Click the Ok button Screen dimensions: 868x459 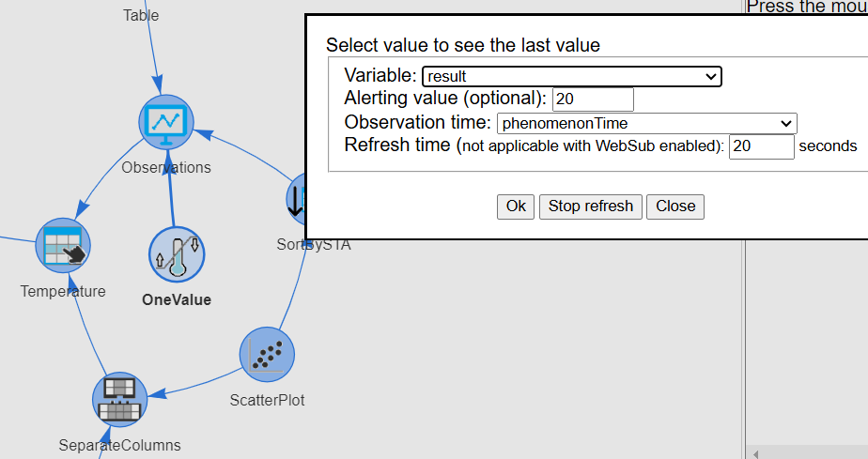tap(516, 207)
